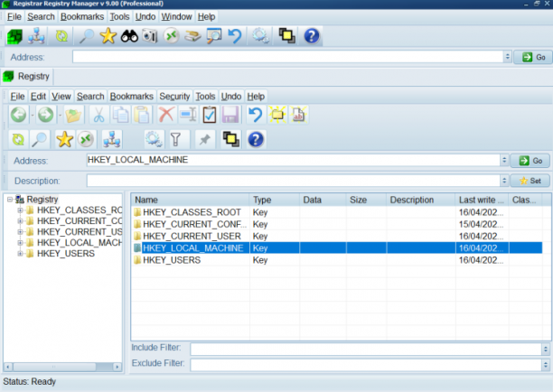
Task: Select the Registry tab
Action: [27, 77]
